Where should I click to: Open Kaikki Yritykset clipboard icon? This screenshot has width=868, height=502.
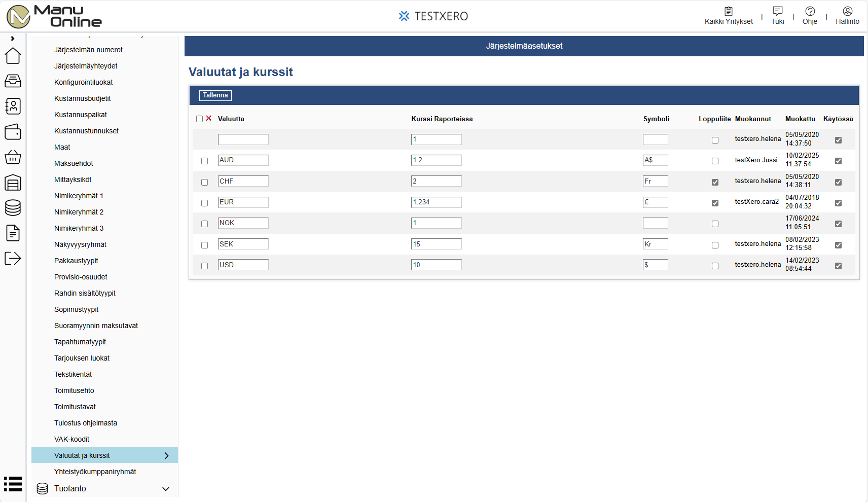click(x=729, y=11)
